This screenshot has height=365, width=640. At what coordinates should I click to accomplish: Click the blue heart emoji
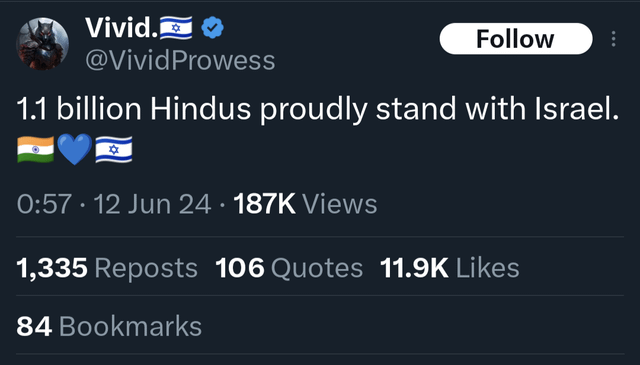(x=75, y=149)
